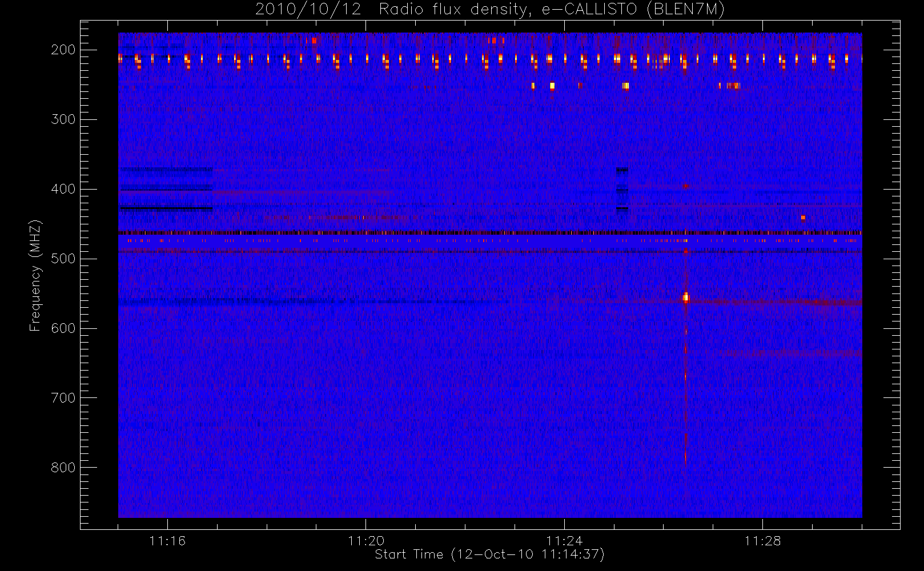Click the 11:16 time tick label
924x571 pixels.
tap(167, 541)
